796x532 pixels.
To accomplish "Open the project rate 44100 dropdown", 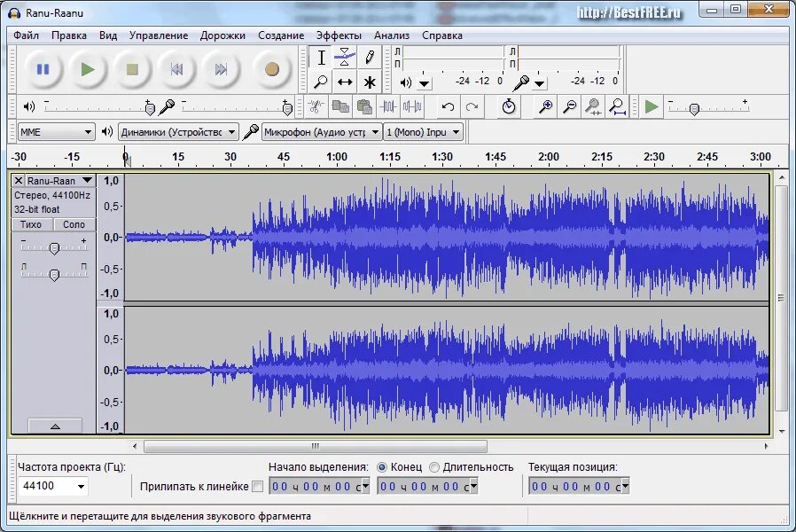I will click(82, 486).
